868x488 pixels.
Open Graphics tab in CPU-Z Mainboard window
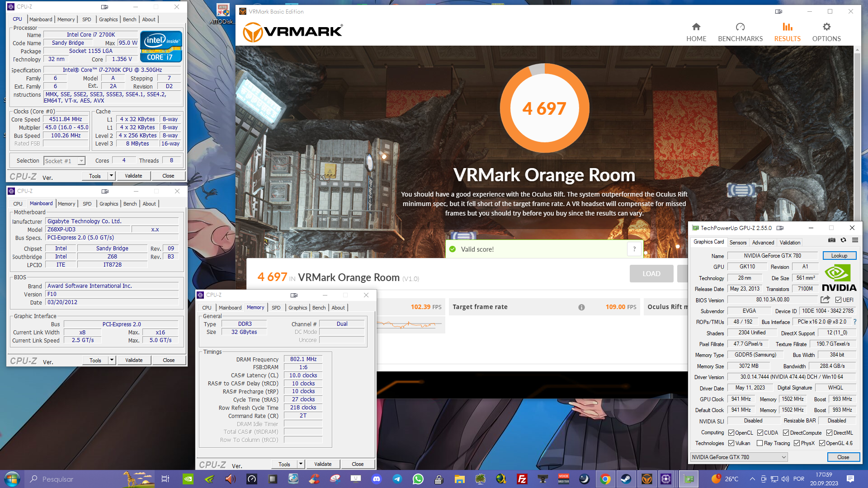point(108,204)
